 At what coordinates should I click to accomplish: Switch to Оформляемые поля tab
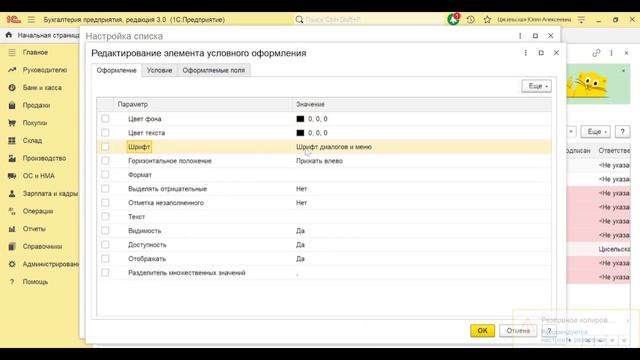pyautogui.click(x=214, y=70)
